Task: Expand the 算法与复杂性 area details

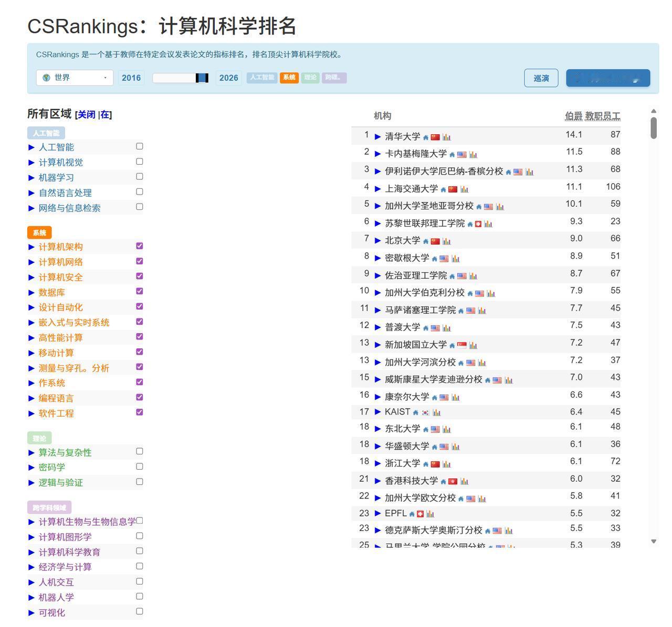Action: 31,453
